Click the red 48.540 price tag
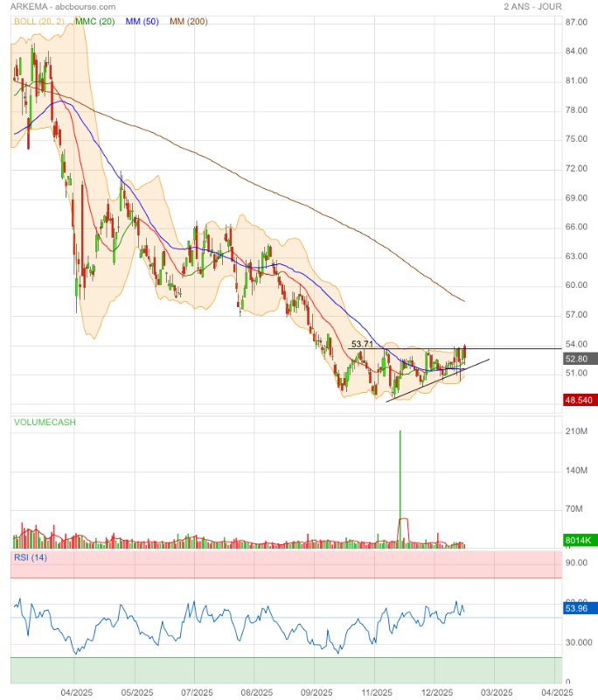The image size is (598, 700). tap(580, 400)
